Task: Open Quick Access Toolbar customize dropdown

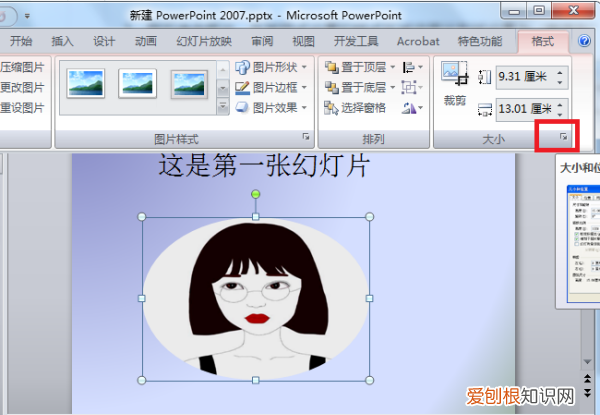Action: [27, 16]
